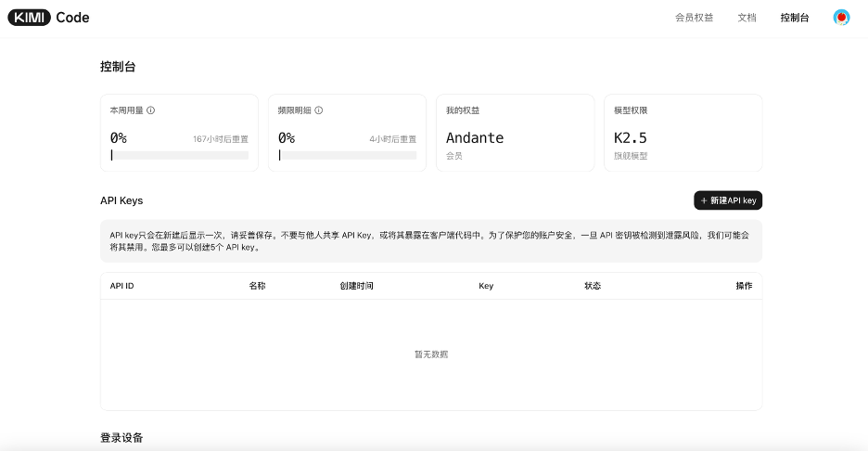Click the KIMI Code logo

point(49,18)
